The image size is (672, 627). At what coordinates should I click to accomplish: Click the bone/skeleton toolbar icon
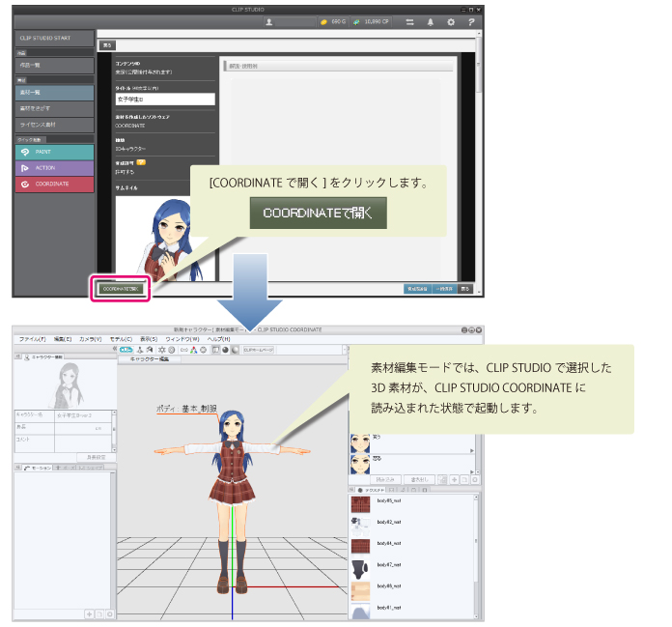[140, 350]
